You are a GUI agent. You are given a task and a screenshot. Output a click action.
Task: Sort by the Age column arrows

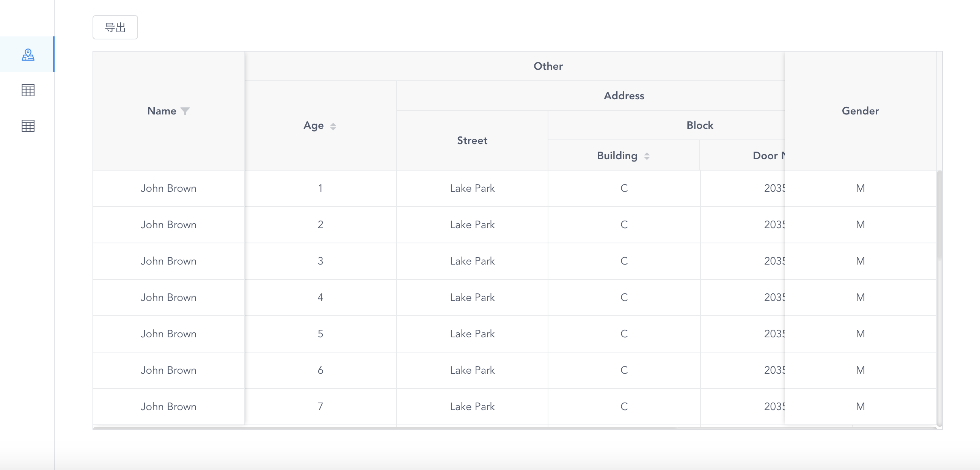pyautogui.click(x=333, y=126)
